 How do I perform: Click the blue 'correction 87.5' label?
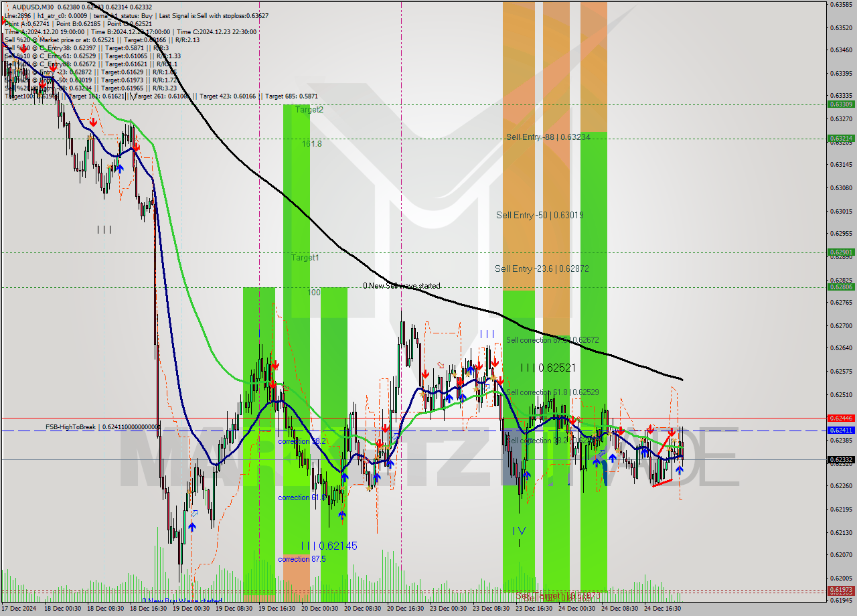(302, 559)
